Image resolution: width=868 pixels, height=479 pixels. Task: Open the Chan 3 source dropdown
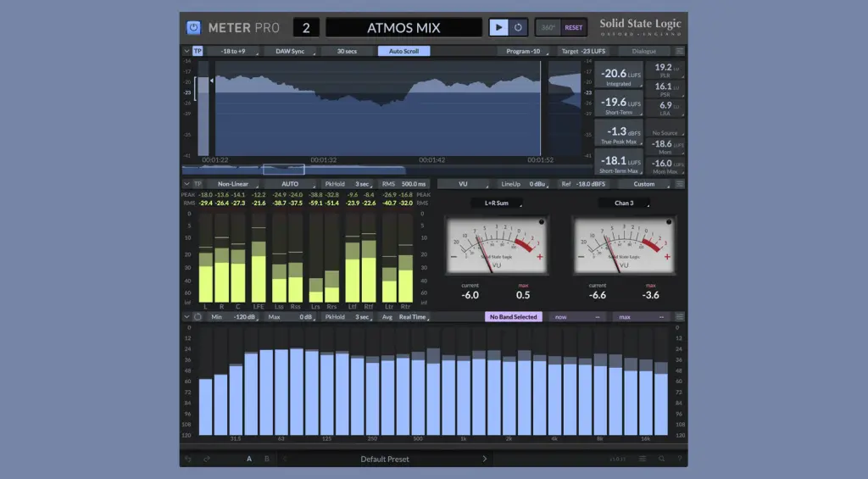pyautogui.click(x=624, y=203)
